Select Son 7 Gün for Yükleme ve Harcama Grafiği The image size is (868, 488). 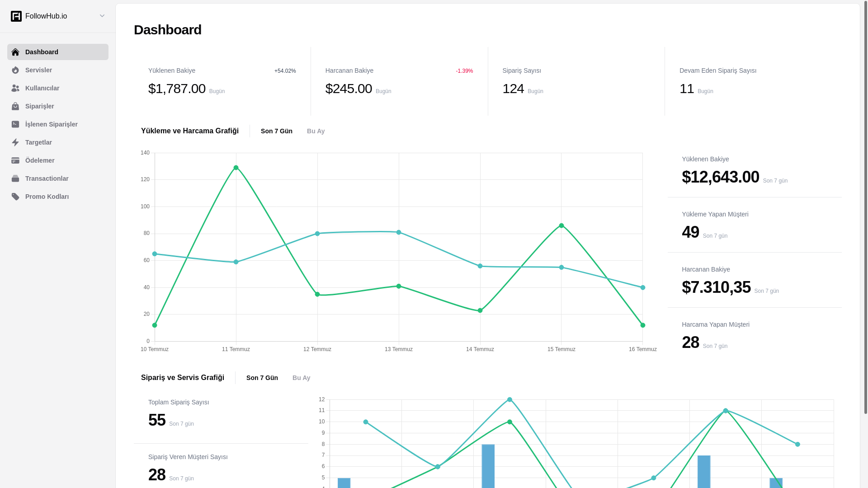277,131
